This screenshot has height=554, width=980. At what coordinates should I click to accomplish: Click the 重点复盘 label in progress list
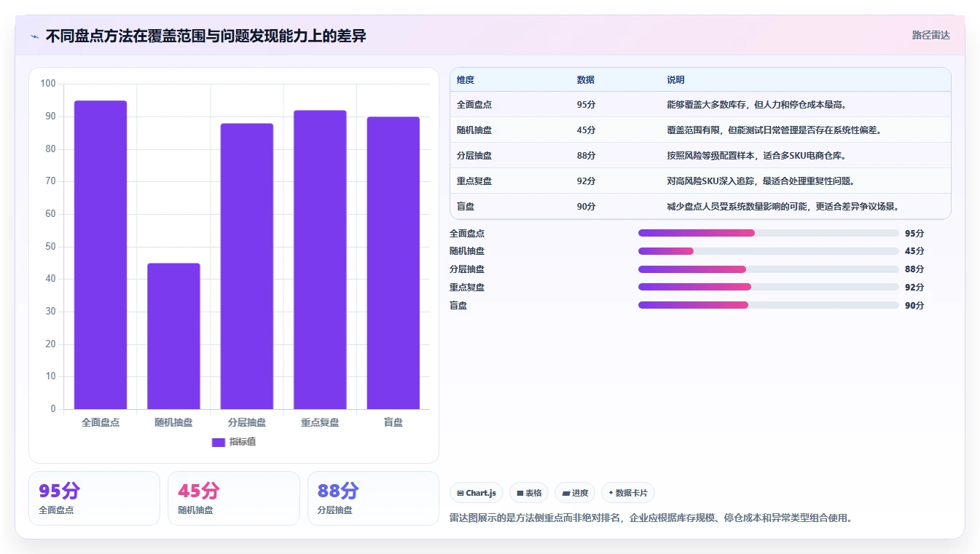[467, 287]
